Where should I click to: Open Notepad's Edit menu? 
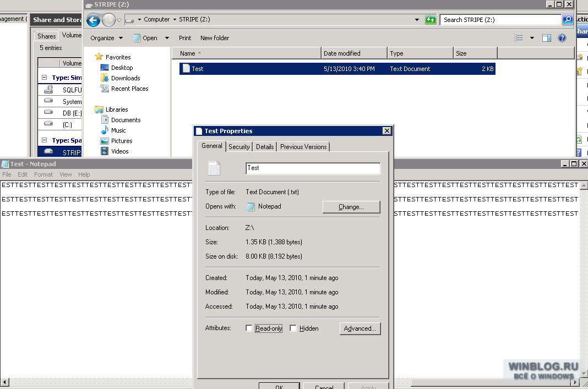23,174
